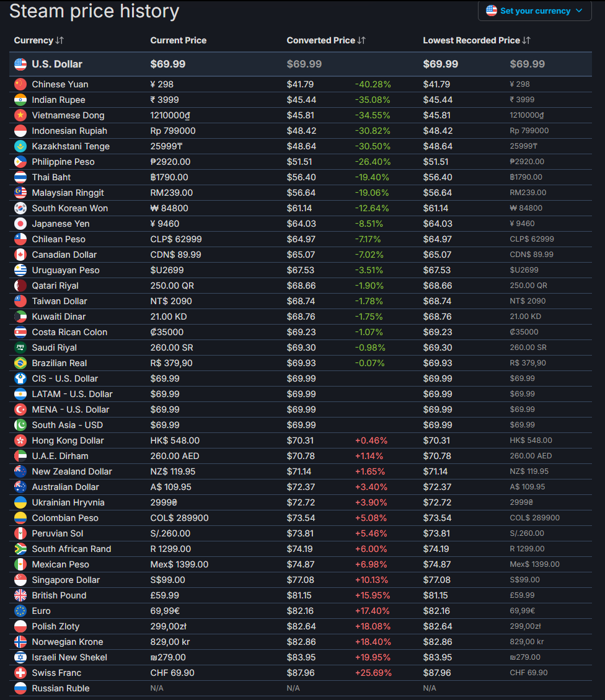
Task: Click the Kuwaiti Dinar flag icon
Action: click(x=20, y=317)
